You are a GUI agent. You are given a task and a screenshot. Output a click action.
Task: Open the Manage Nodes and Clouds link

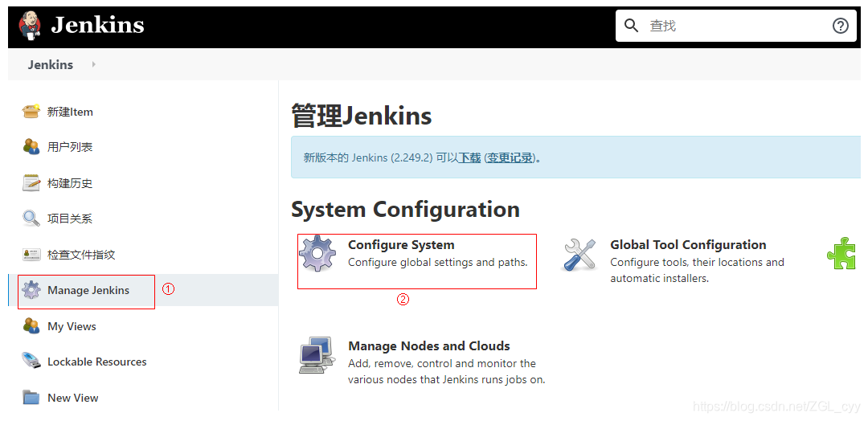(429, 345)
